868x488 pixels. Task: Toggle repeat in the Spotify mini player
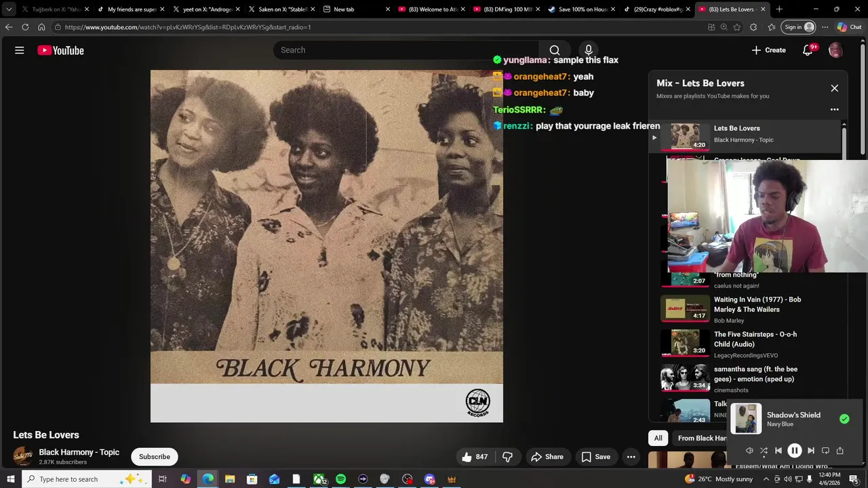point(825,451)
